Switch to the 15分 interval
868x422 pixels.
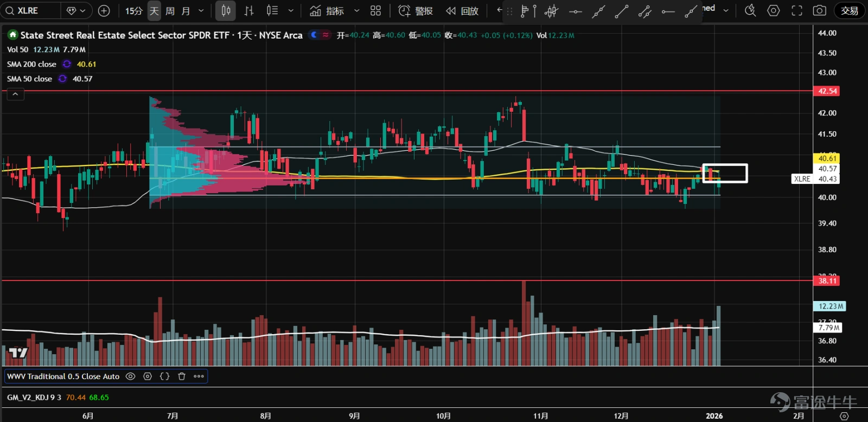(133, 10)
